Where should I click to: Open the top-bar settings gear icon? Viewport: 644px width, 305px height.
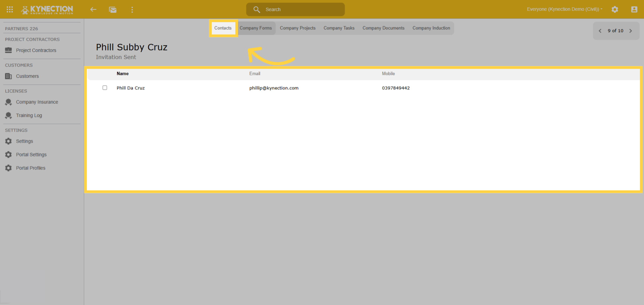(x=615, y=9)
